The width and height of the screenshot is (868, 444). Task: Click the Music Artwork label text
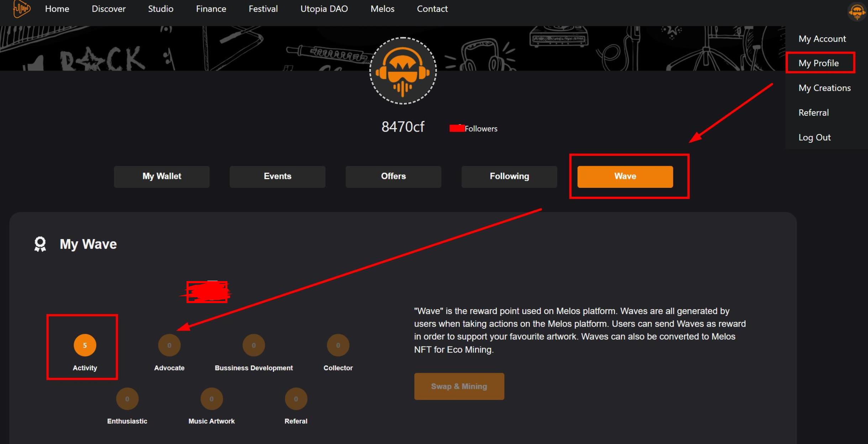coord(211,421)
